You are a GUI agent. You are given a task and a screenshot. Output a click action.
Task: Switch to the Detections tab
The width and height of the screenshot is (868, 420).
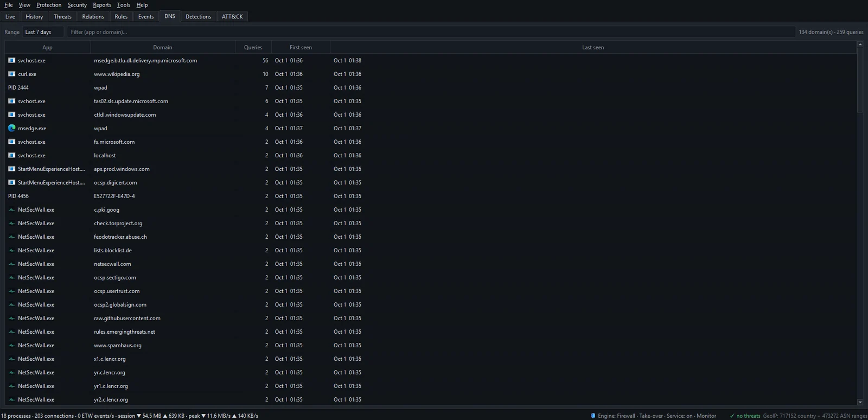point(199,16)
